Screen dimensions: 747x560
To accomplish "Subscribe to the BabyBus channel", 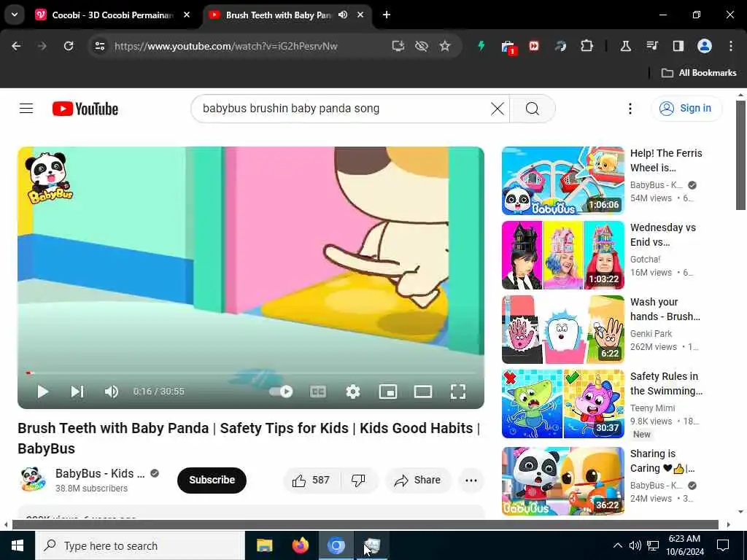I will 212,480.
